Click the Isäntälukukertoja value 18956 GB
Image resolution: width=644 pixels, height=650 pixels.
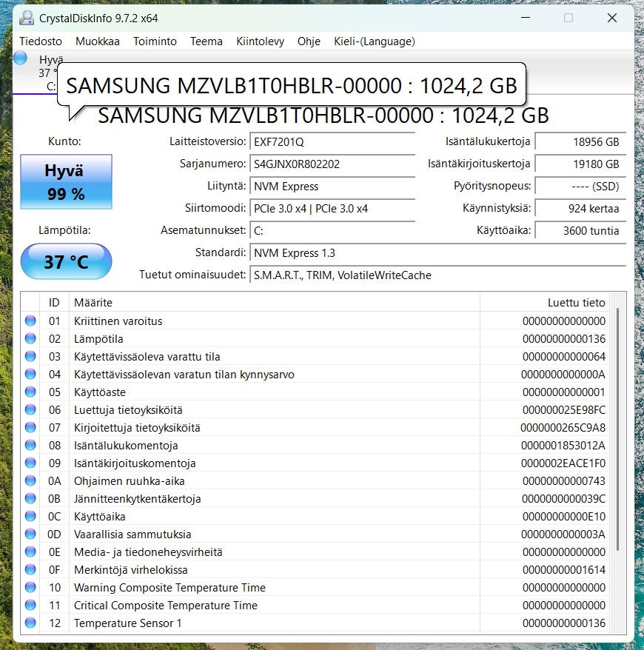click(580, 142)
